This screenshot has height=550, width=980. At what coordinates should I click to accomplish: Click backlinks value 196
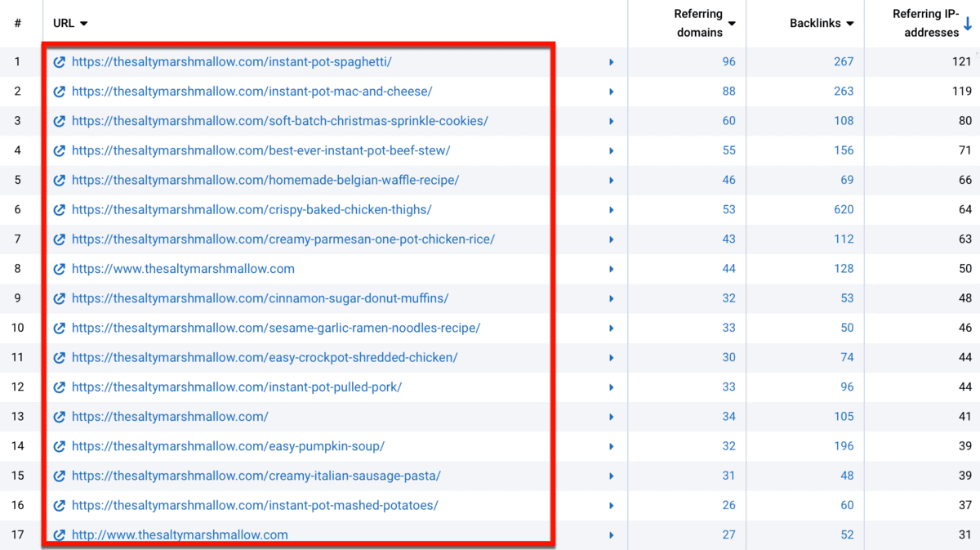coord(844,446)
